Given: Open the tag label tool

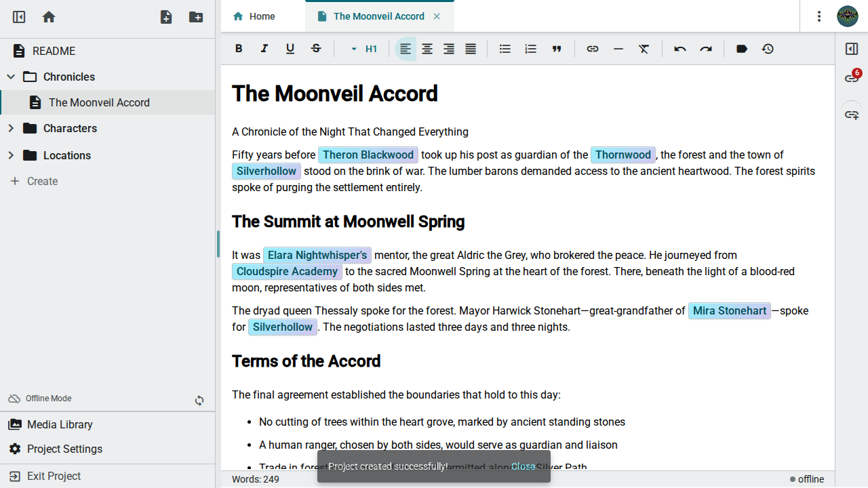Looking at the screenshot, I should [742, 49].
